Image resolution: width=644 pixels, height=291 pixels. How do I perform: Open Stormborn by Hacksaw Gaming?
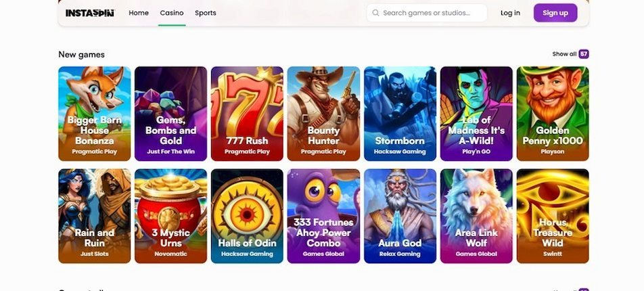[400, 114]
